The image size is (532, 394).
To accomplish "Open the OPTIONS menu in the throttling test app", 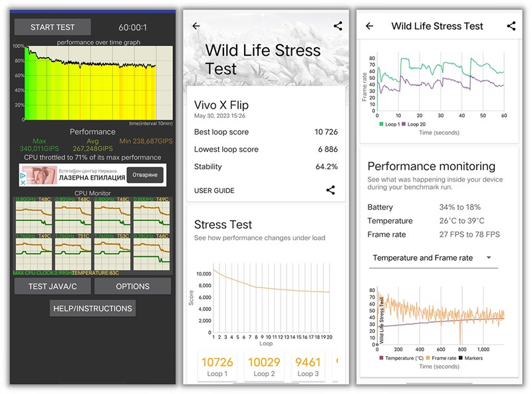I will point(132,286).
